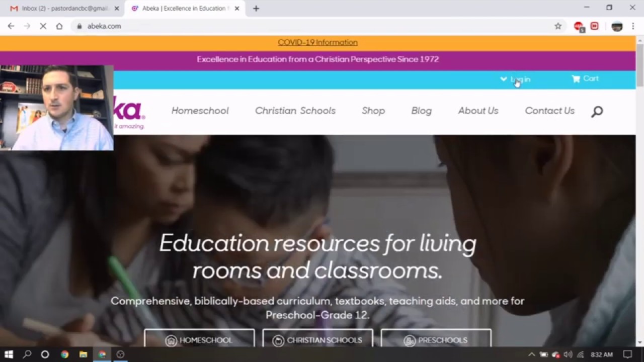
Task: Expand the Log in dropdown
Action: (x=515, y=79)
